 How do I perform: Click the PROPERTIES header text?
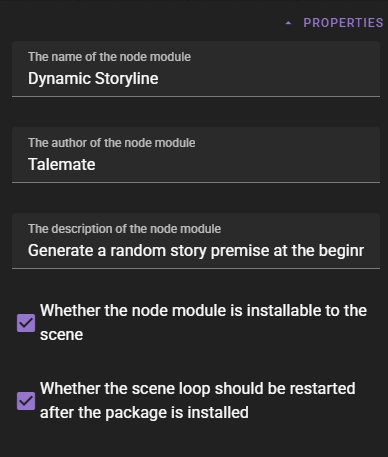point(343,23)
